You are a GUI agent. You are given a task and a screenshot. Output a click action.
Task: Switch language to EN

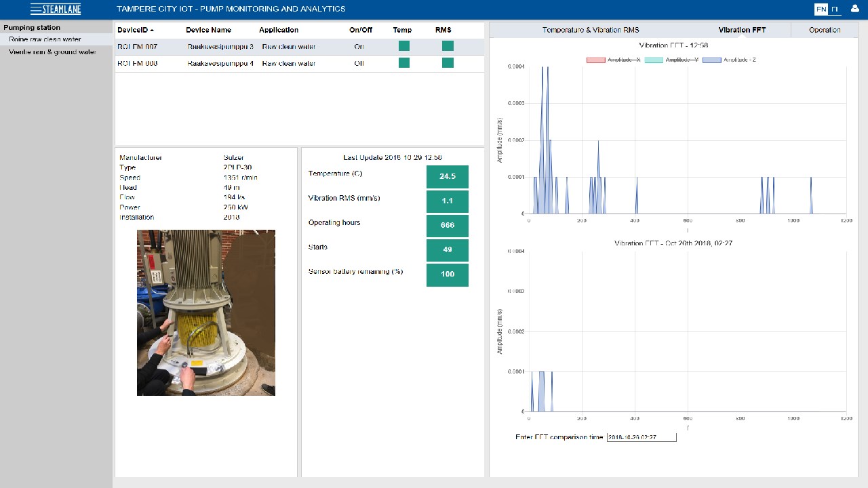pyautogui.click(x=821, y=9)
